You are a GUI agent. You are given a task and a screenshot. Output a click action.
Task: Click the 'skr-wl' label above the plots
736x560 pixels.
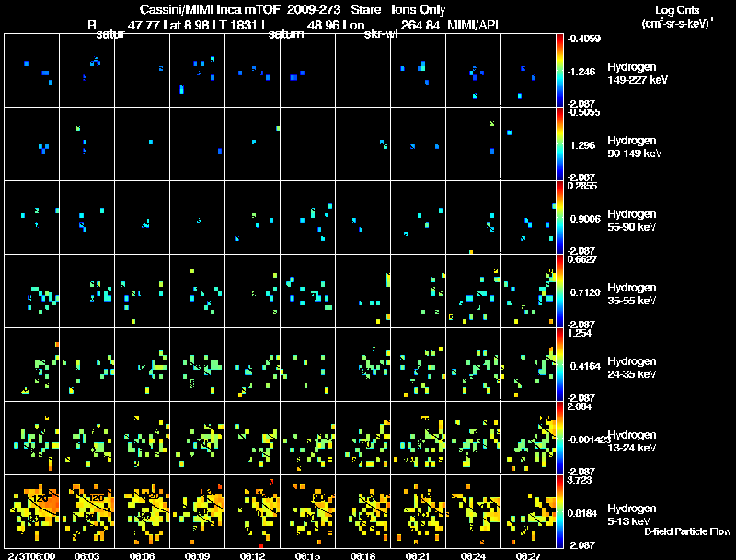pos(381,34)
